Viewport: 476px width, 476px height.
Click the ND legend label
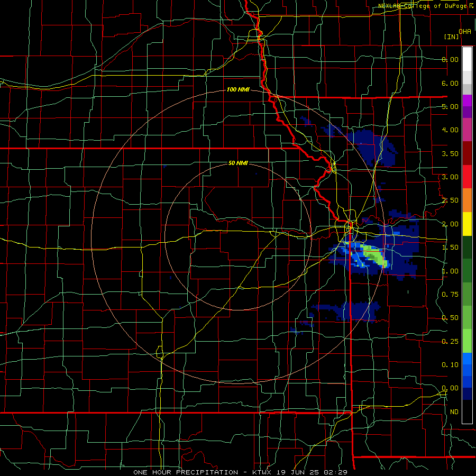pyautogui.click(x=454, y=412)
